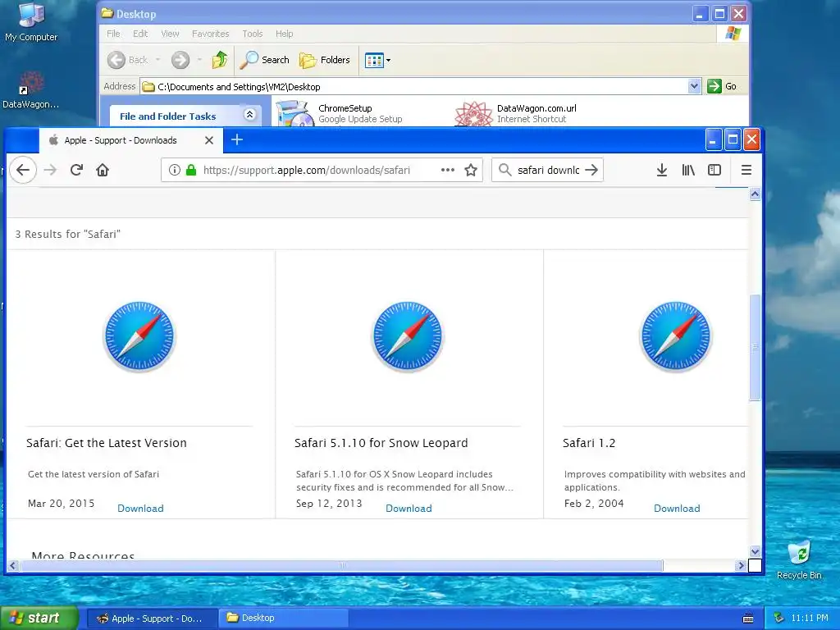Open File menu in Desktop window

tap(113, 34)
